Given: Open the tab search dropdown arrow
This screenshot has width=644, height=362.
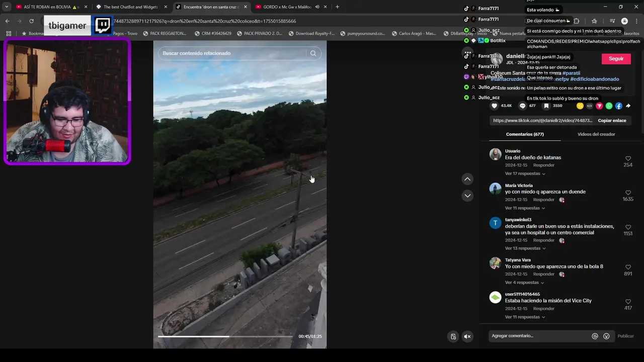Looking at the screenshot, I should pyautogui.click(x=7, y=7).
